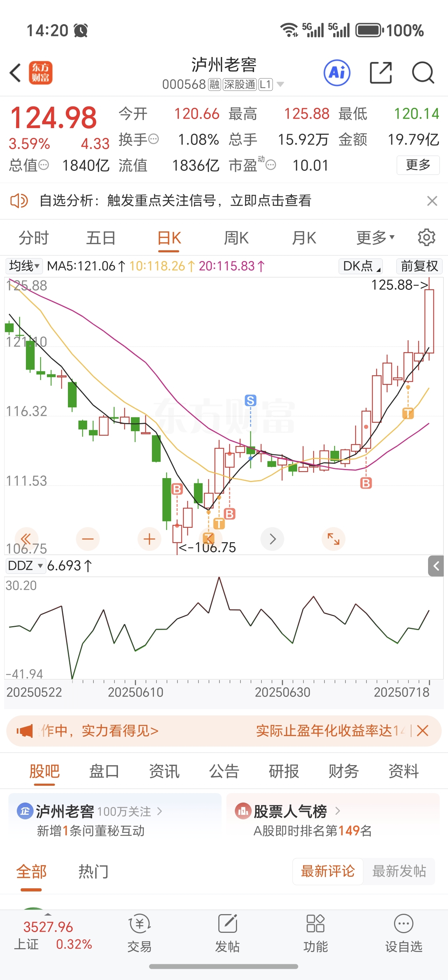Tap the speaker icon beside 自选分析

pos(19,201)
